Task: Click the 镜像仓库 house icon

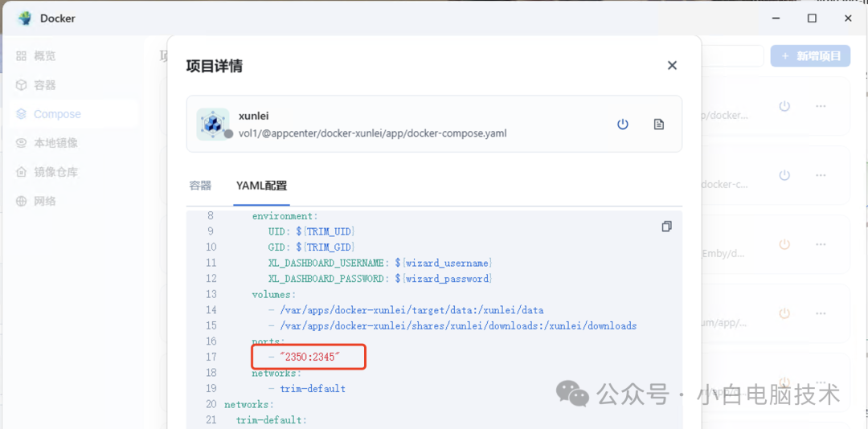Action: click(x=21, y=172)
